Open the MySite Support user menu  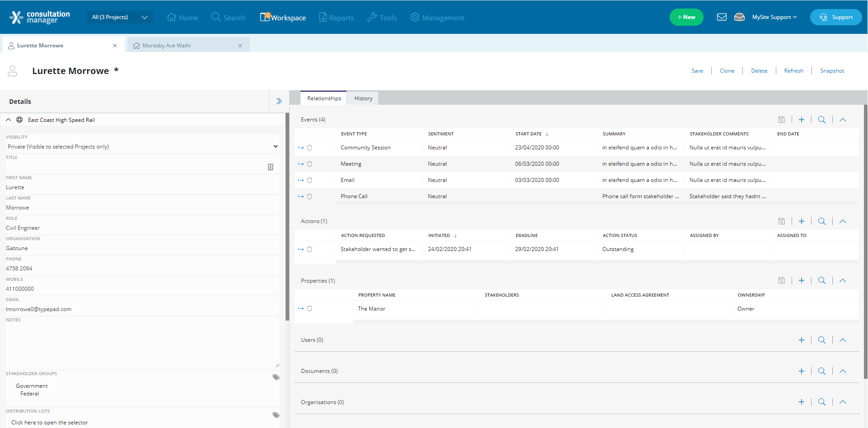(x=774, y=17)
